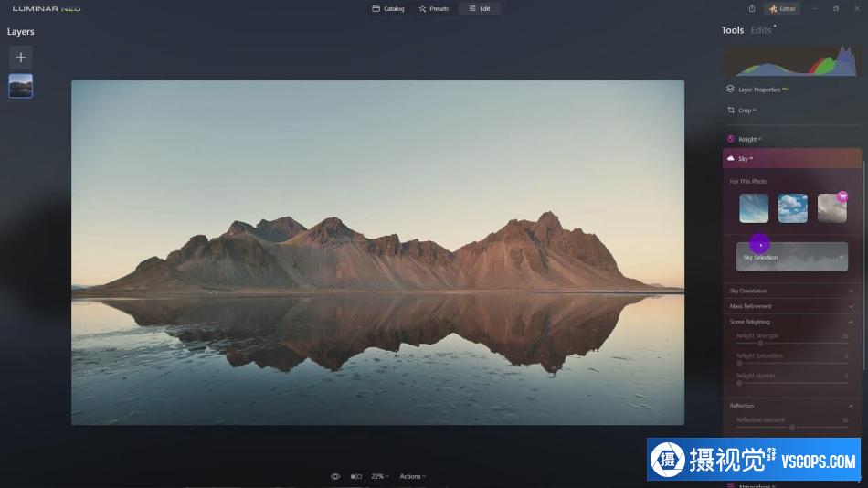
Task: Click the share/export icon in title bar
Action: [x=752, y=8]
